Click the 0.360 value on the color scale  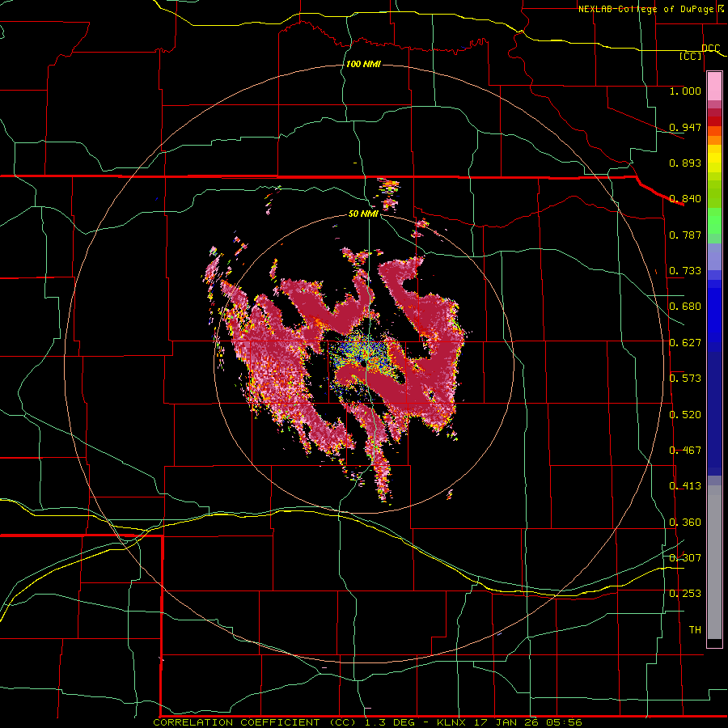click(x=685, y=523)
